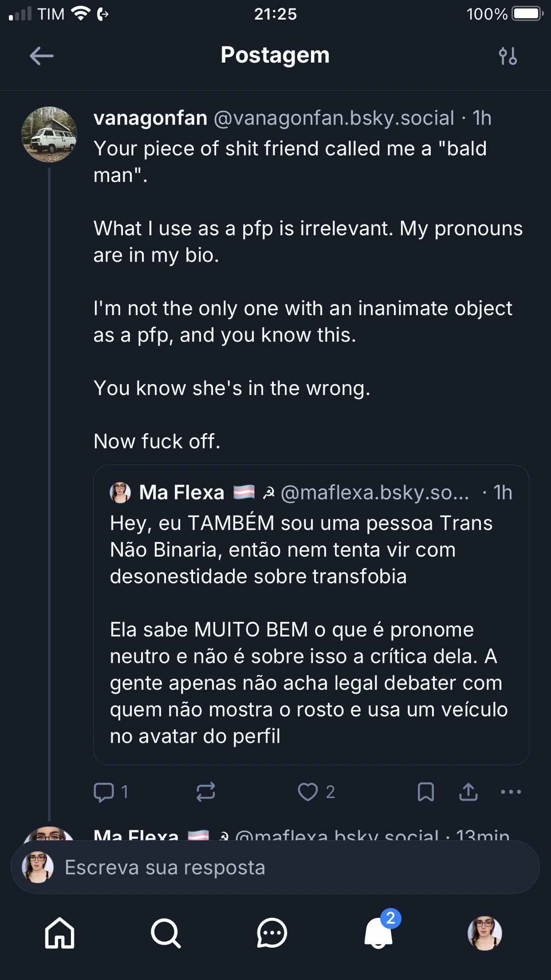The image size is (551, 980).
Task: Tap Ma Flexa avatar in quoted post
Action: [120, 492]
